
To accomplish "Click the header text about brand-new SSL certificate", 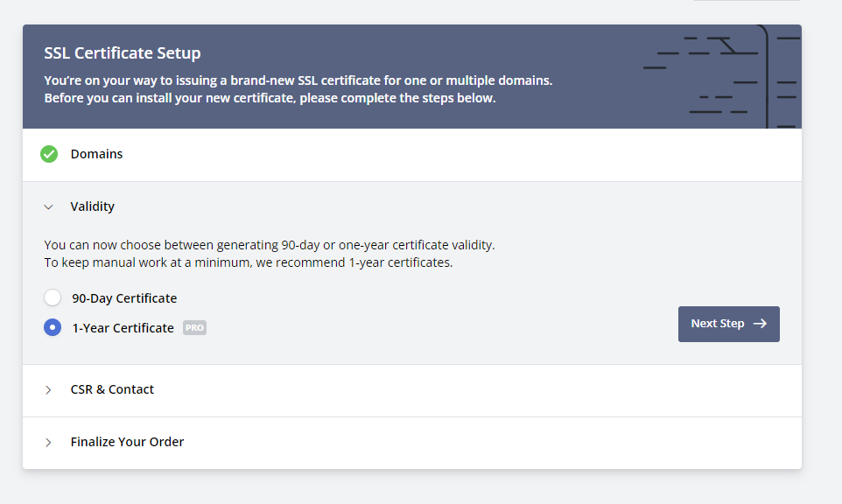I will (298, 80).
